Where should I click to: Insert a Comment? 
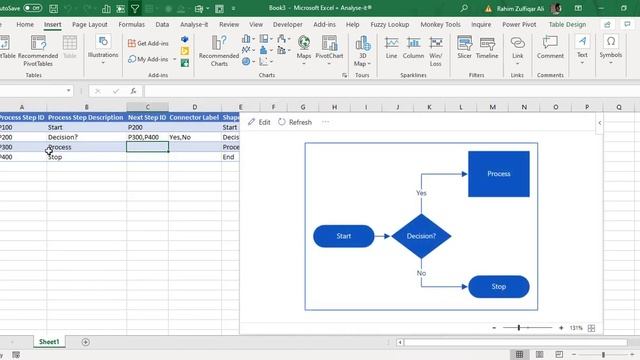[x=550, y=47]
